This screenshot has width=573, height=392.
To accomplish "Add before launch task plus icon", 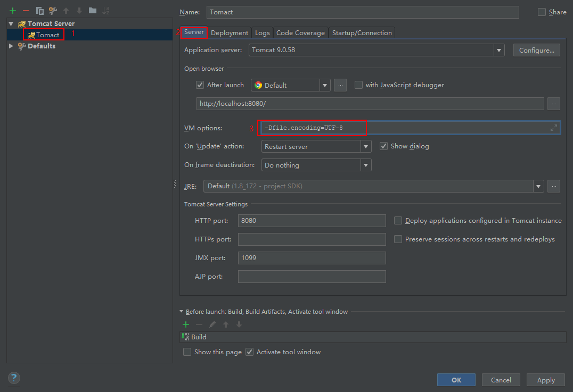I will [x=186, y=324].
